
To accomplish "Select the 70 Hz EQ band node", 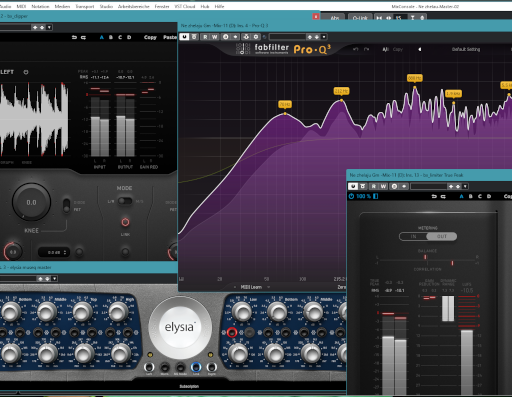I will point(285,114).
